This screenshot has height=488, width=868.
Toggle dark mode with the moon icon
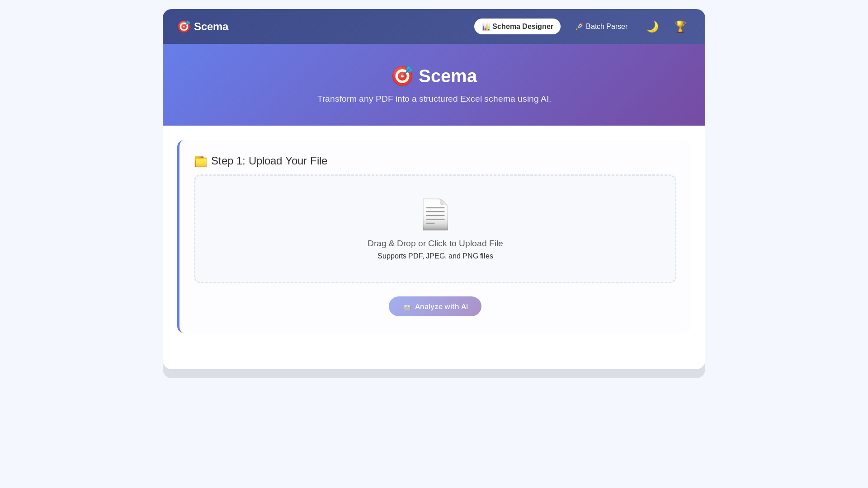(652, 27)
